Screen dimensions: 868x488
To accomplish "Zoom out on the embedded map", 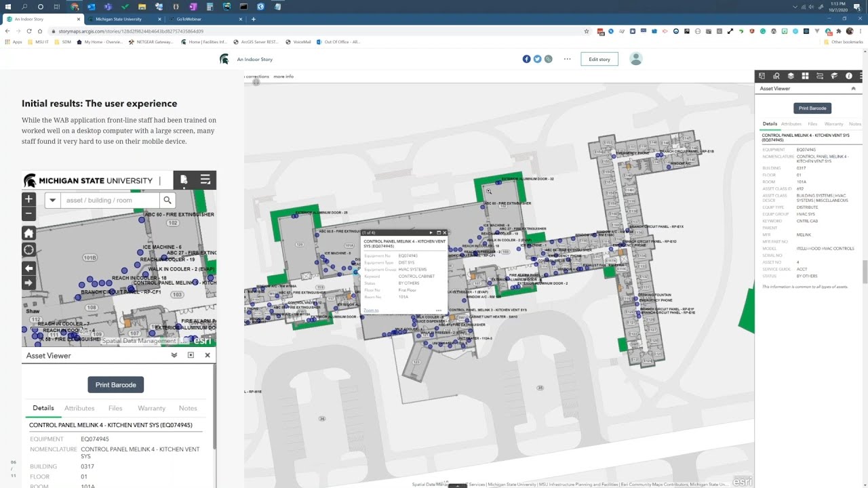I will point(28,213).
